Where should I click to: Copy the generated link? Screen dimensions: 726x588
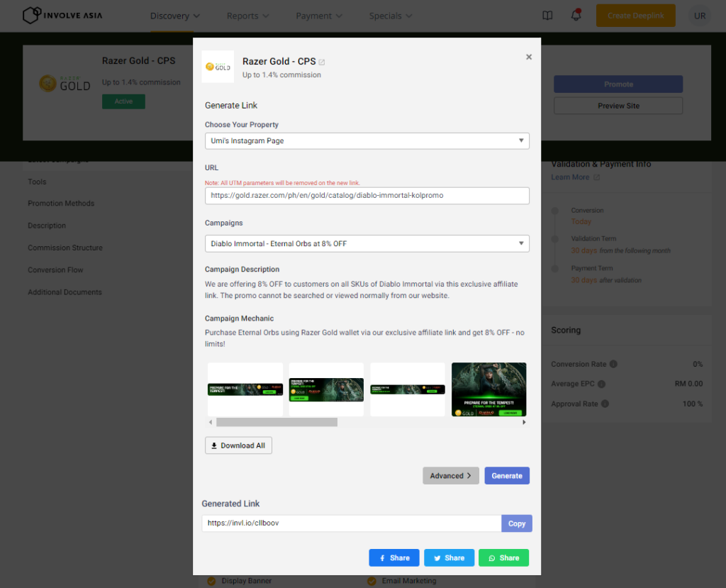[x=516, y=523]
